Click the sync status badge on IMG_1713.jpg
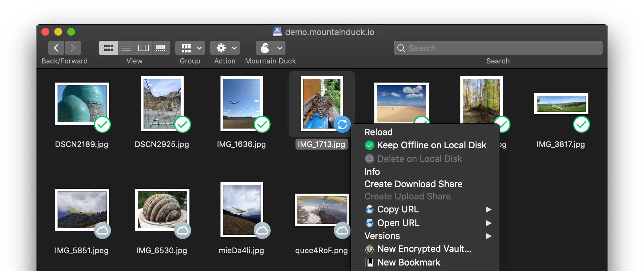The height and width of the screenshot is (271, 644). tap(342, 124)
